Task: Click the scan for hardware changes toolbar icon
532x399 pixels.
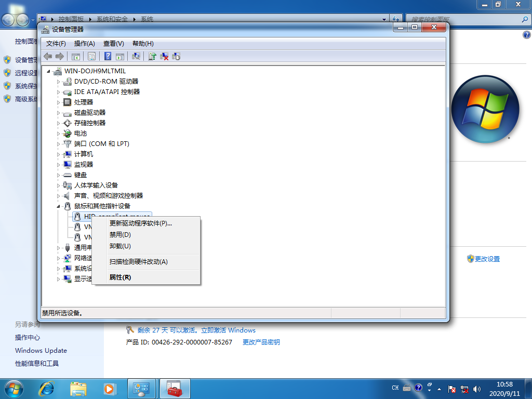Action: (136, 56)
